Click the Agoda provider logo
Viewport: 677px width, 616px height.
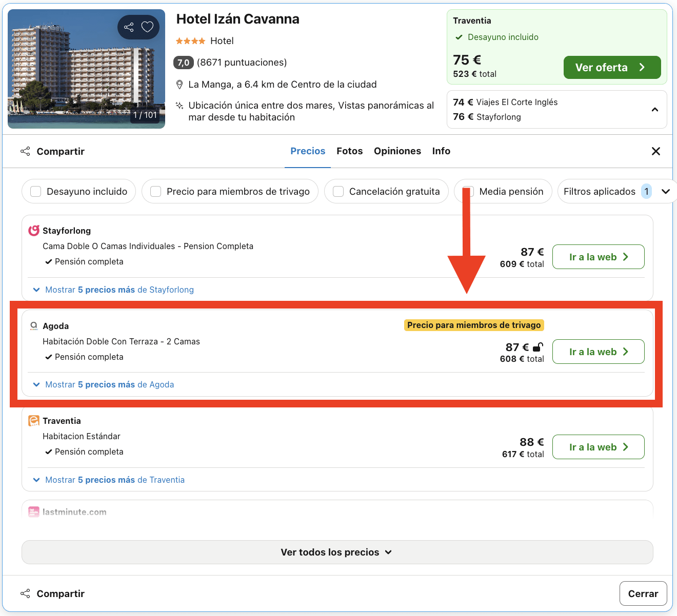(33, 326)
